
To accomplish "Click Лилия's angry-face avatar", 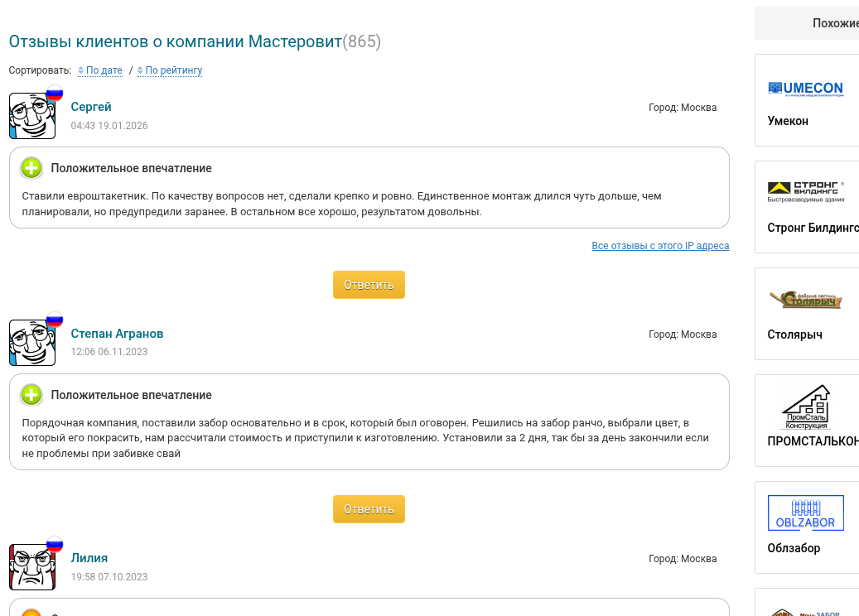I will [32, 567].
